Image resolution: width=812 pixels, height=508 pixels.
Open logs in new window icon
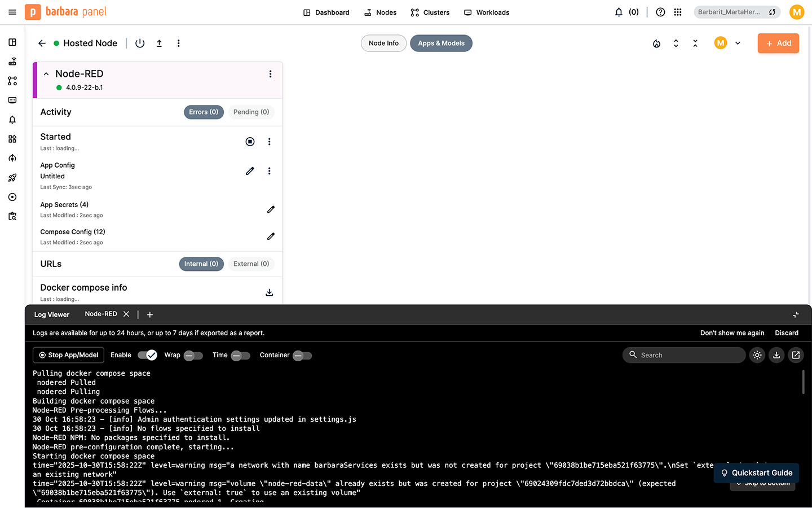pyautogui.click(x=796, y=355)
